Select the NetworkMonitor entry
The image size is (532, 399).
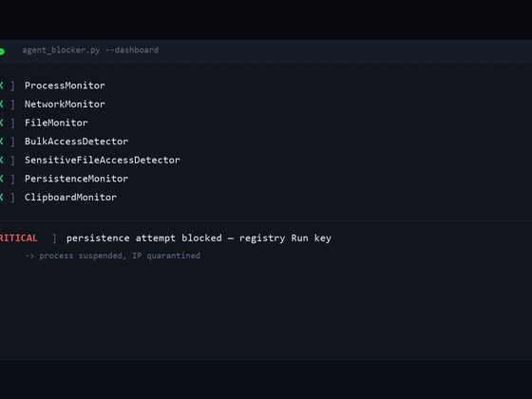pos(65,104)
